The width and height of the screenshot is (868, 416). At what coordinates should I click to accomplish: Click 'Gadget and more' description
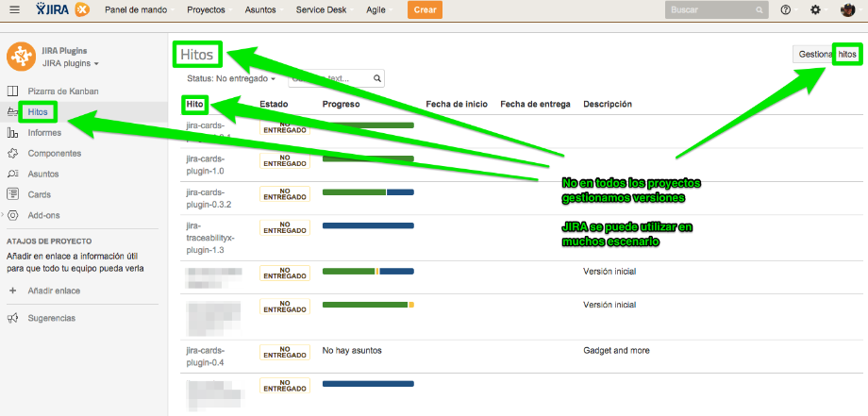click(616, 351)
